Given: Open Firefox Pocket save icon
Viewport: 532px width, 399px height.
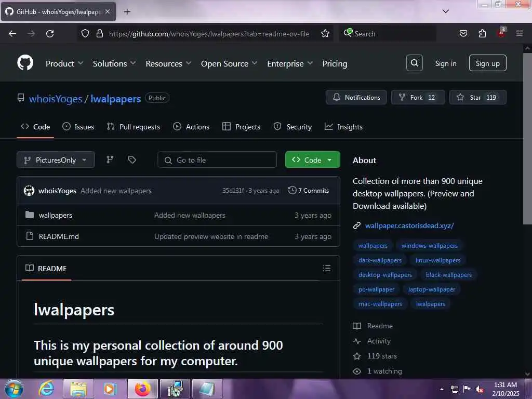Looking at the screenshot, I should (463, 34).
